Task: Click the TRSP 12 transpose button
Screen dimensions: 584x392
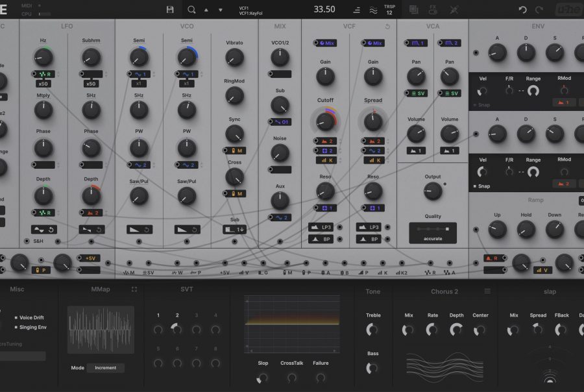Action: [389, 10]
